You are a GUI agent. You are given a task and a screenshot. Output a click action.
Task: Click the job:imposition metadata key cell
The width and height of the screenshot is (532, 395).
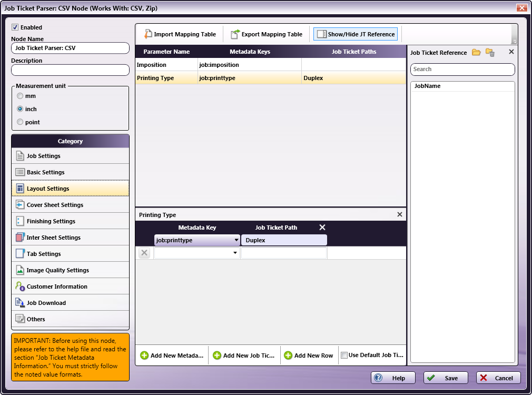pyautogui.click(x=250, y=64)
